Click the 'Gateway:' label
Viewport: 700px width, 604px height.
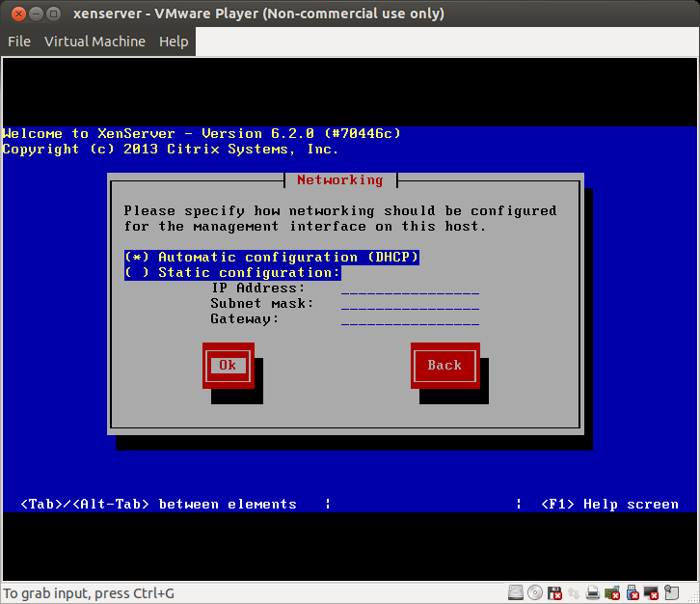click(x=244, y=319)
